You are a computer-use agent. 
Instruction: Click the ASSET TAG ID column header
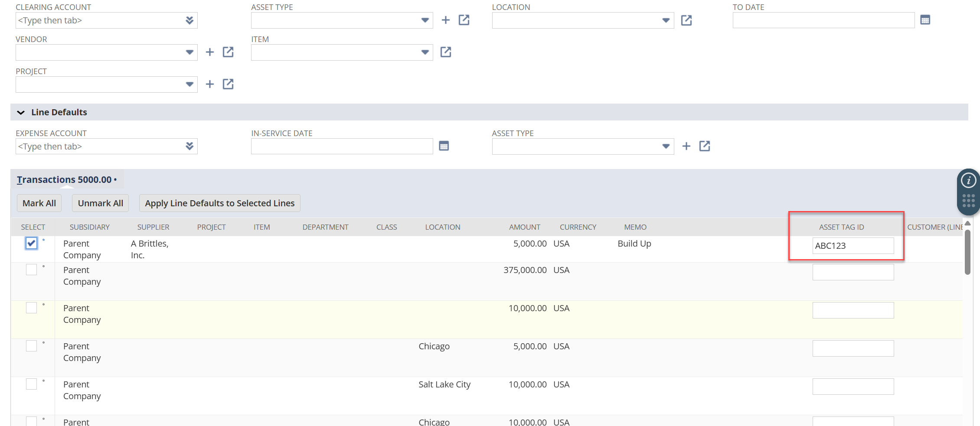(841, 227)
